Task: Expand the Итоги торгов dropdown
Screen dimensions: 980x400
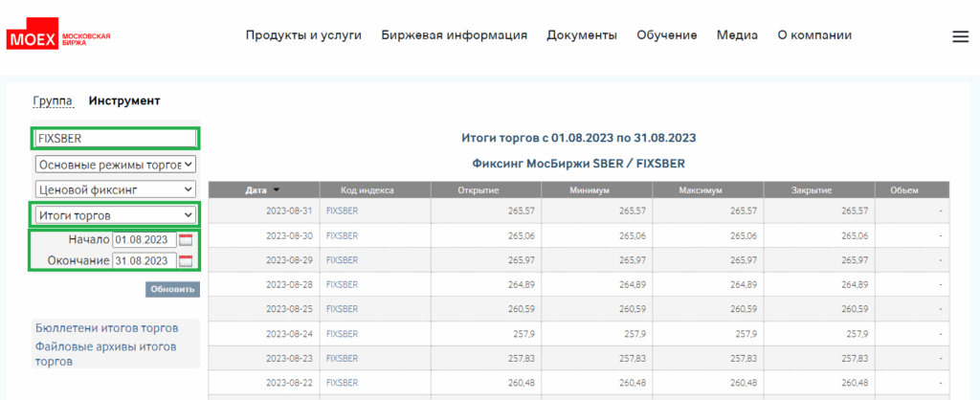Action: point(115,215)
